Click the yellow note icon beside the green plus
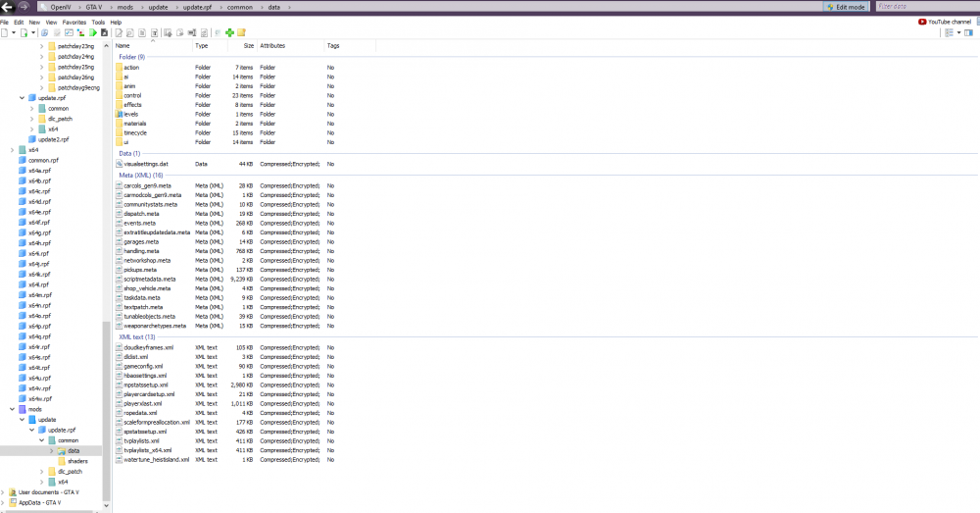The image size is (980, 513). click(x=241, y=32)
